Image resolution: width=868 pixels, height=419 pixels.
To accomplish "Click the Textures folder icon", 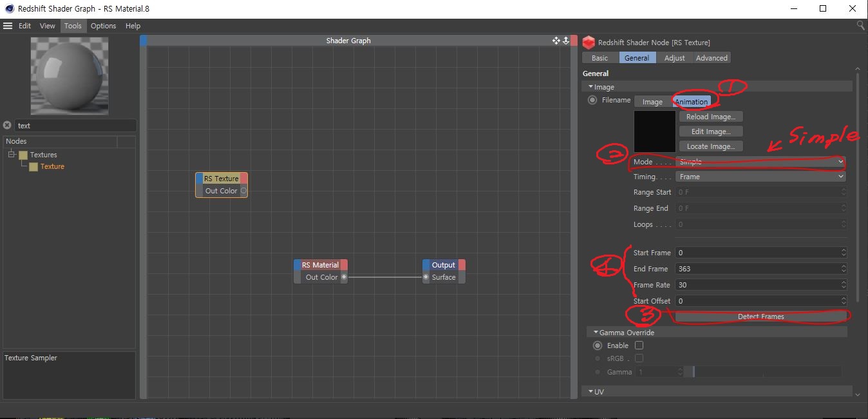I will coord(23,155).
